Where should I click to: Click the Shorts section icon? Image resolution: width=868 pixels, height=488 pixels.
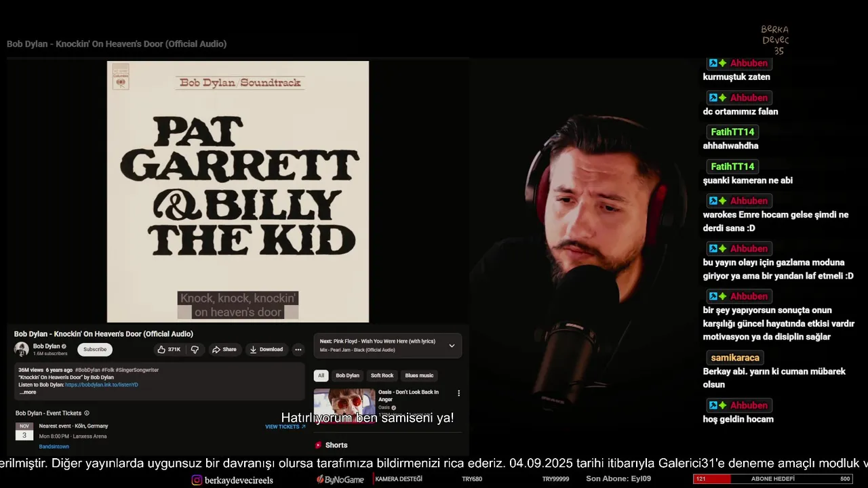pyautogui.click(x=318, y=445)
